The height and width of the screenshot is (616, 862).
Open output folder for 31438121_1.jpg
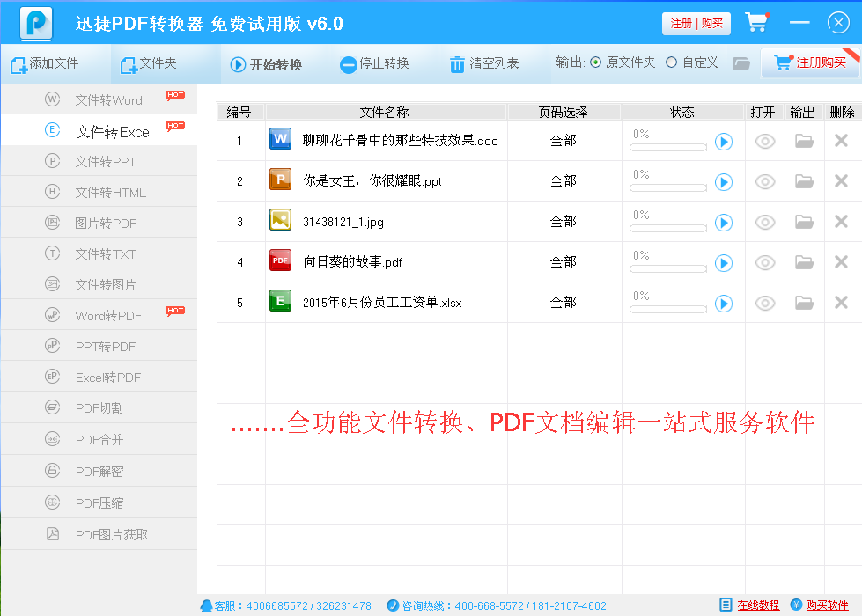click(804, 222)
